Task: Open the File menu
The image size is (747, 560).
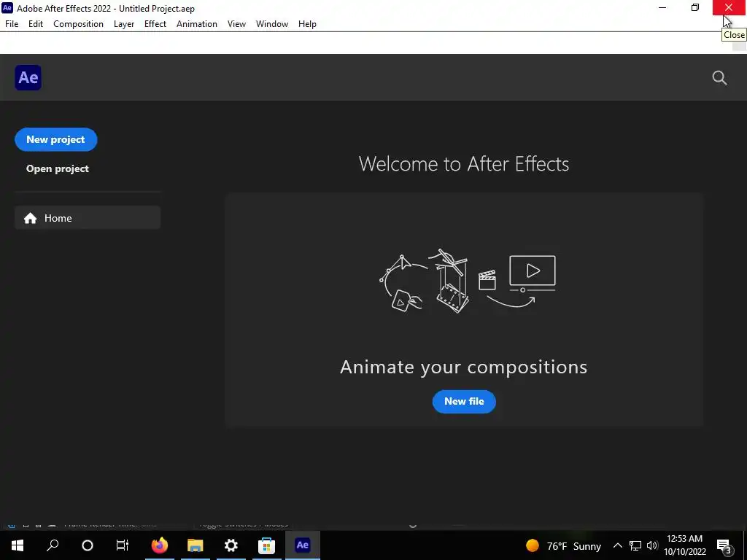Action: click(x=12, y=24)
